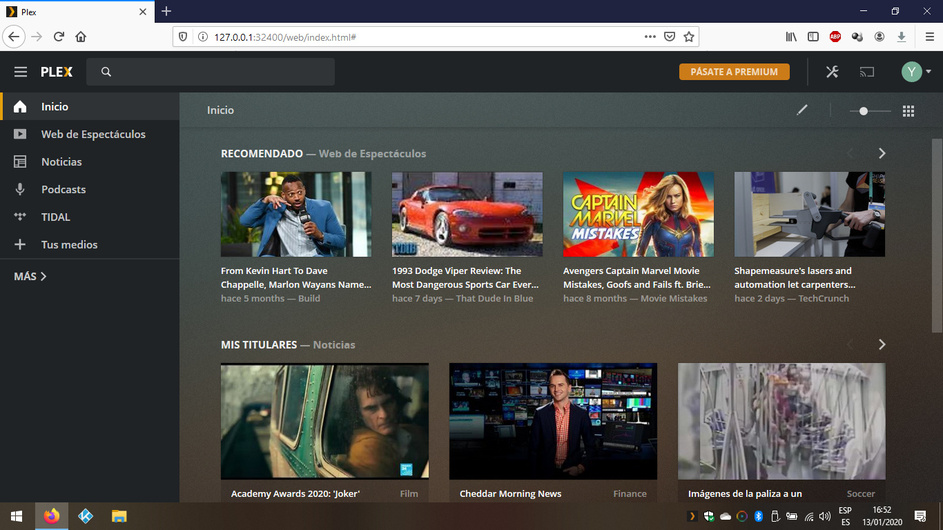The image size is (943, 530).
Task: Adjust the thumbnail size slider
Action: (x=870, y=111)
